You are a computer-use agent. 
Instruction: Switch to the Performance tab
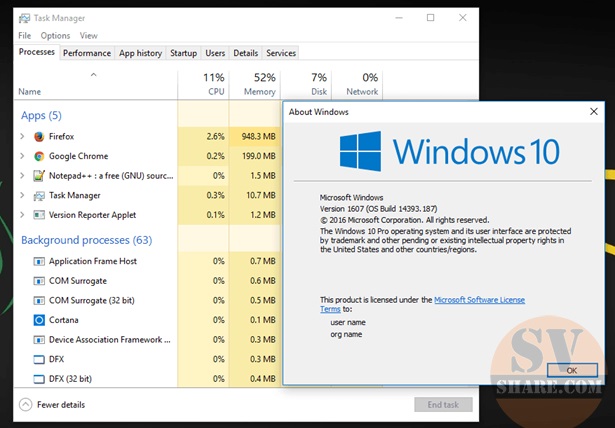point(87,53)
